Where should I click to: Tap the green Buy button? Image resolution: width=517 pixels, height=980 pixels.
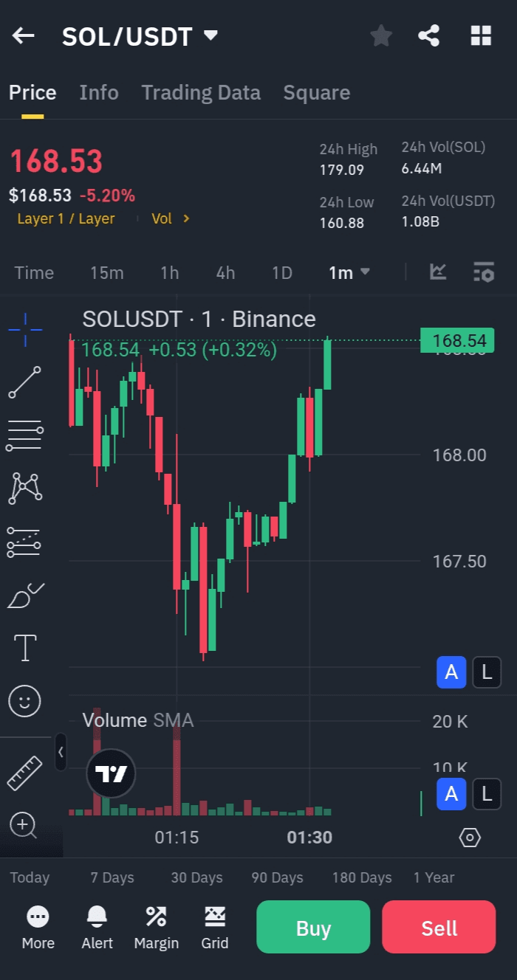pyautogui.click(x=313, y=928)
